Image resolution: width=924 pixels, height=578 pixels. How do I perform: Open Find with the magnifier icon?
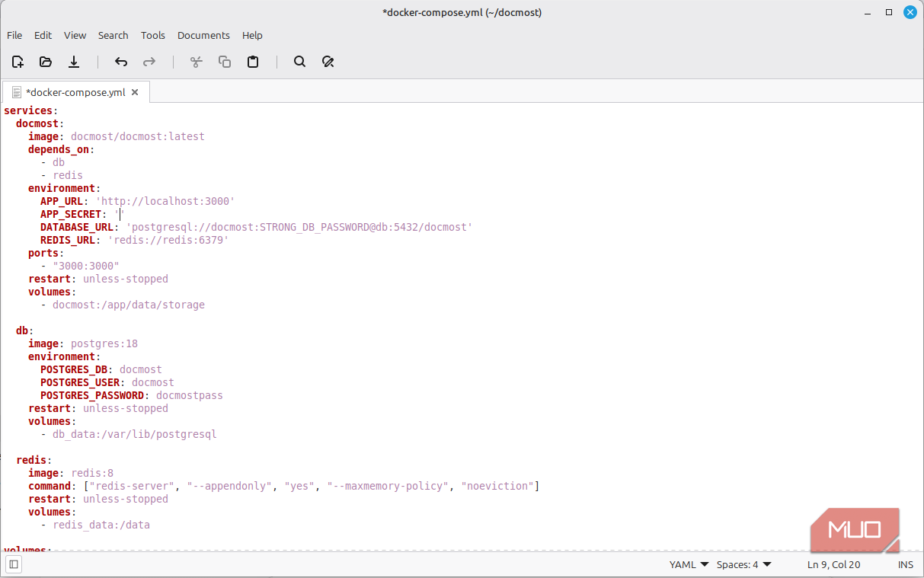pos(300,62)
